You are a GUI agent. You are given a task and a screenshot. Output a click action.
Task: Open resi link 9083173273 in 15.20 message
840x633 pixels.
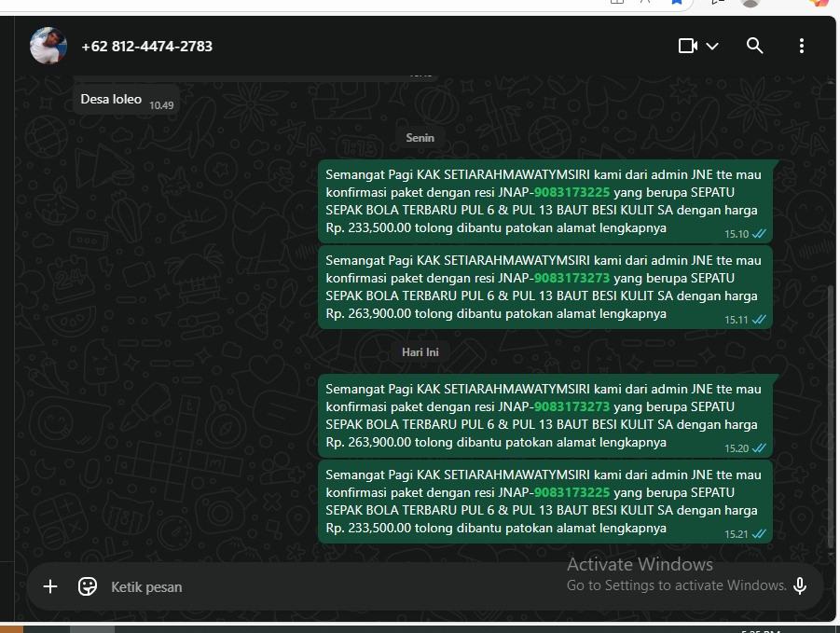pos(571,406)
